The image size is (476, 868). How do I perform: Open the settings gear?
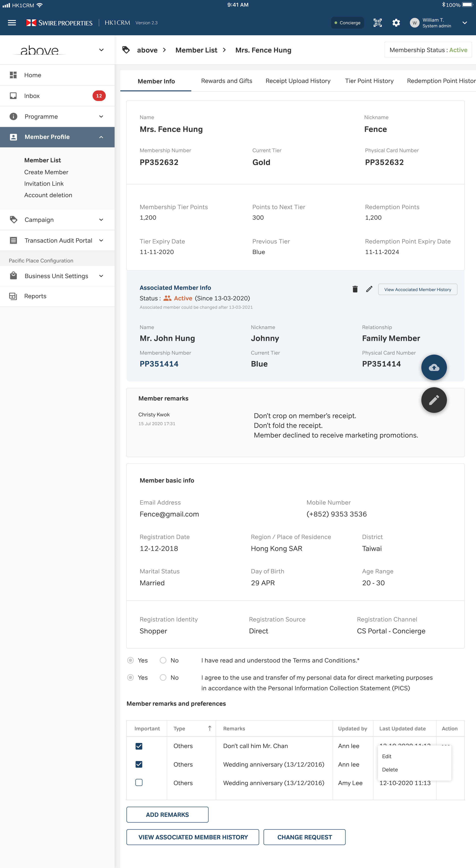[x=396, y=22]
